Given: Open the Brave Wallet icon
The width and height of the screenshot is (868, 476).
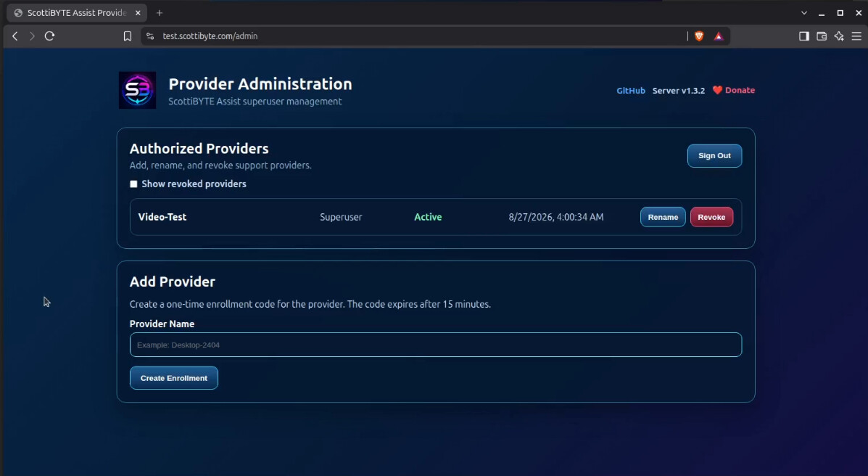Looking at the screenshot, I should pyautogui.click(x=822, y=36).
